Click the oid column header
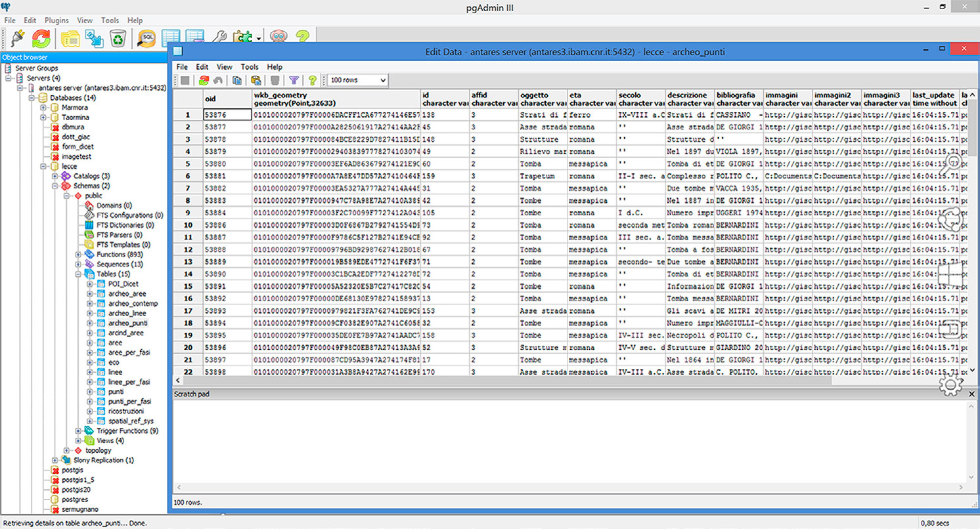Screen dimensions: 980x529 point(227,98)
